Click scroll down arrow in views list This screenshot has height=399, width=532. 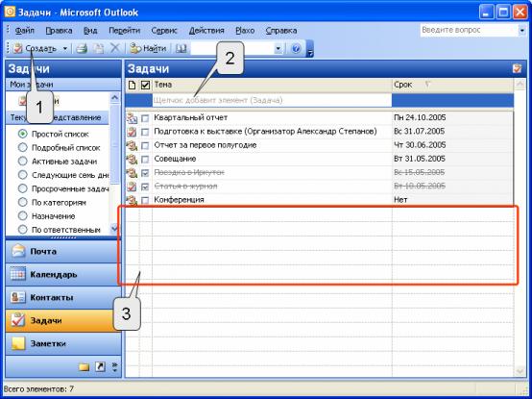tap(114, 229)
